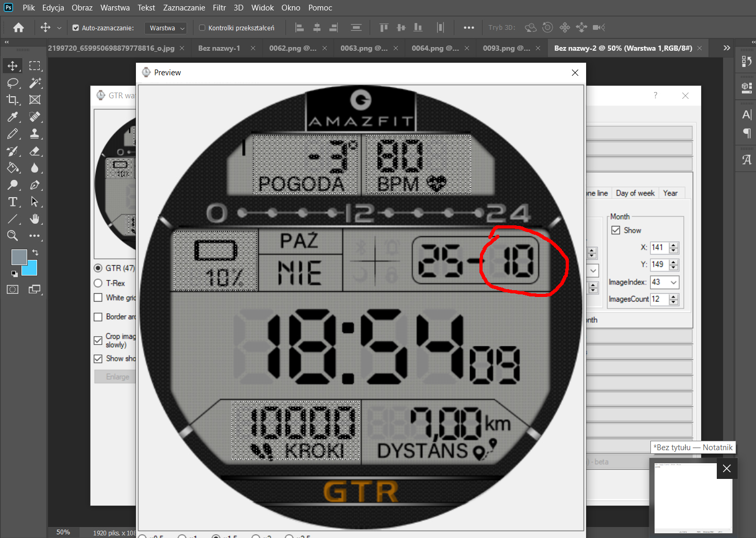Select the Pen tool
This screenshot has width=756, height=538.
click(35, 185)
